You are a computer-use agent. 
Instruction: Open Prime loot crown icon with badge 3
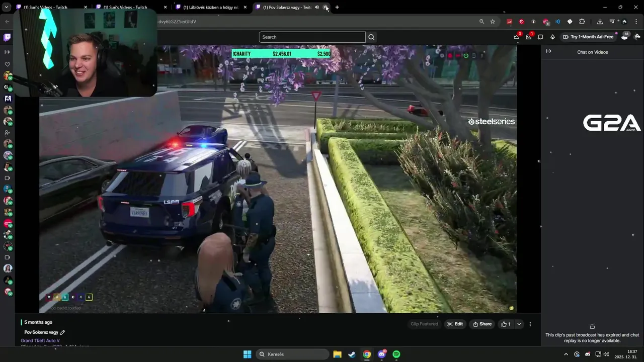coord(516,37)
